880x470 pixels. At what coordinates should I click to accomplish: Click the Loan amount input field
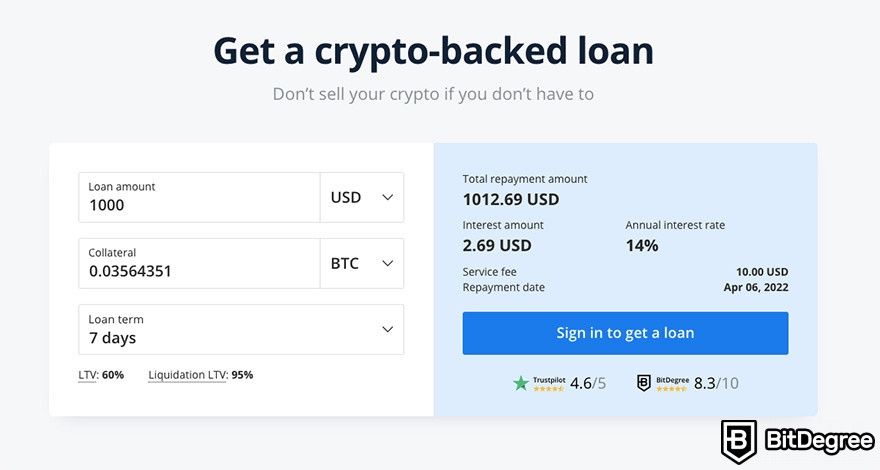tap(199, 198)
